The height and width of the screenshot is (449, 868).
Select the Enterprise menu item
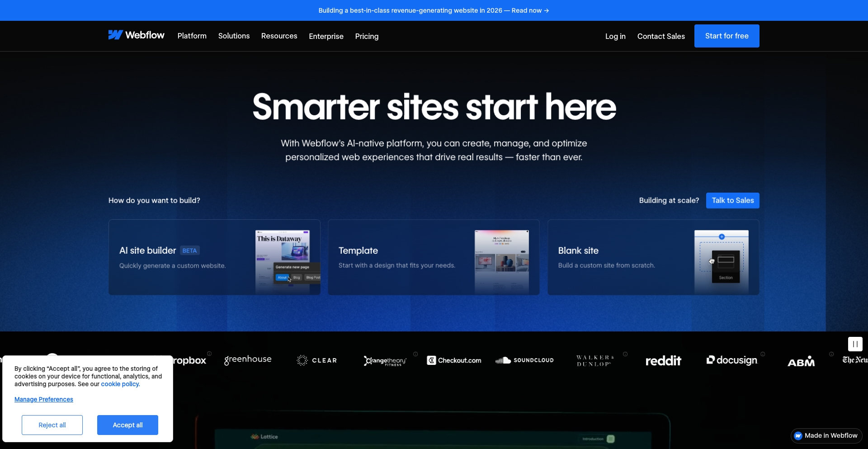pyautogui.click(x=326, y=36)
